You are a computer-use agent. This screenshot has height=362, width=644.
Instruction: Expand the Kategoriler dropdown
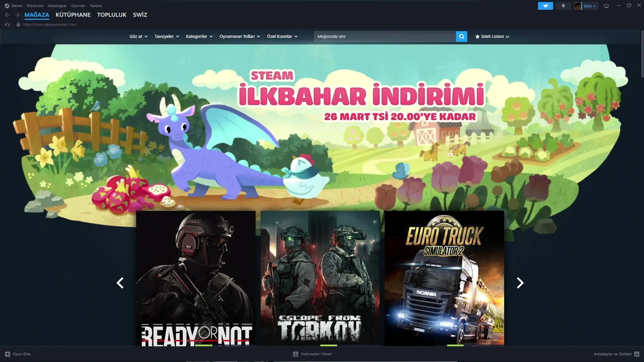(199, 36)
